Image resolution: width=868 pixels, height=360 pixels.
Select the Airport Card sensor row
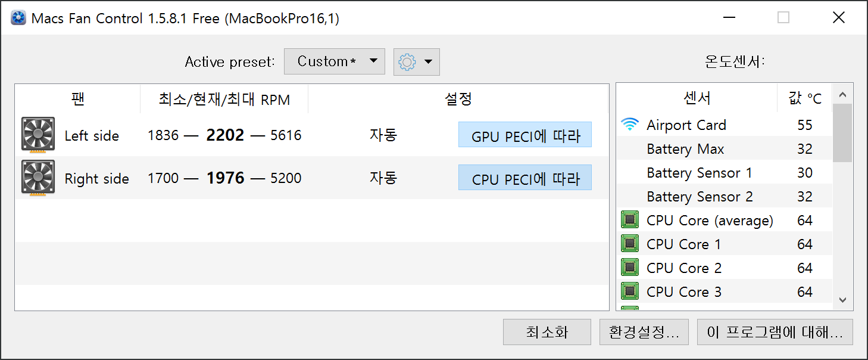[725, 125]
